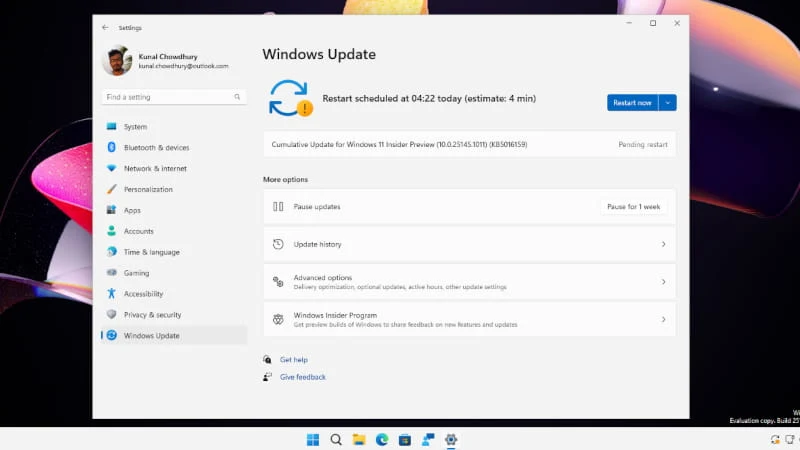Click the Pending restart status text
Image resolution: width=800 pixels, height=450 pixels.
pyautogui.click(x=643, y=144)
